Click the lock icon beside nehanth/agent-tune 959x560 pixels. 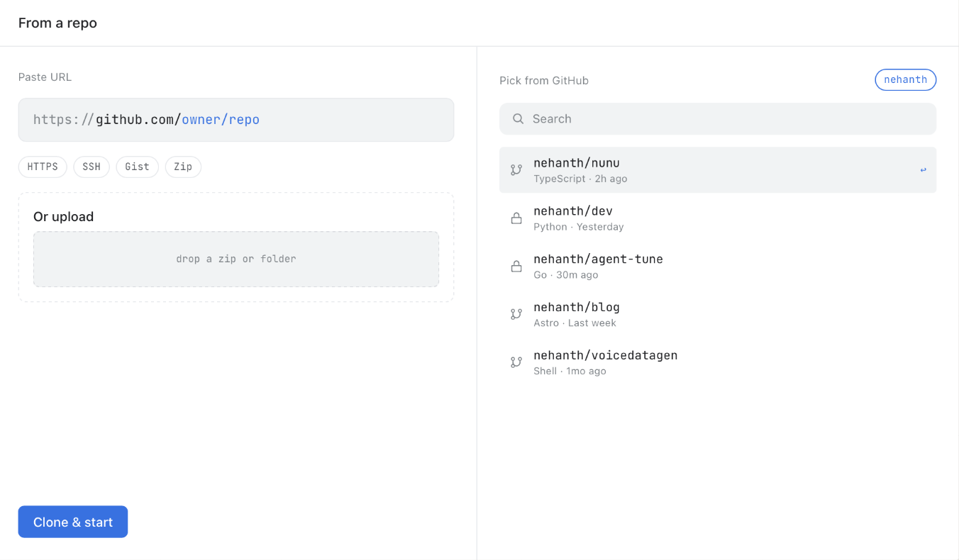click(516, 267)
